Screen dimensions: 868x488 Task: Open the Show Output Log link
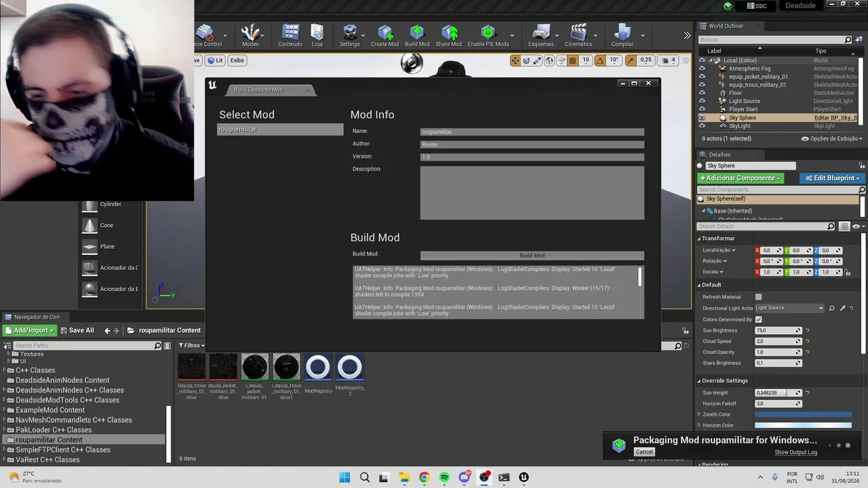click(x=796, y=452)
